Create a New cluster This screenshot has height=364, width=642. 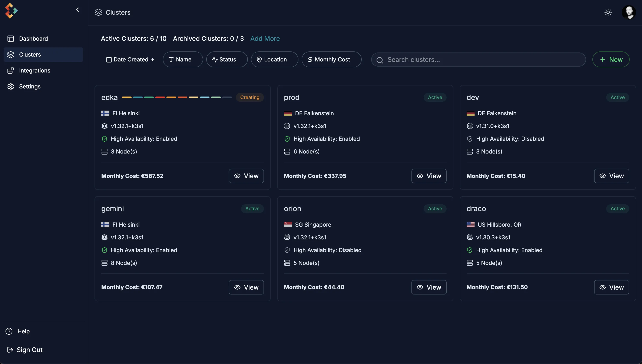(x=611, y=60)
